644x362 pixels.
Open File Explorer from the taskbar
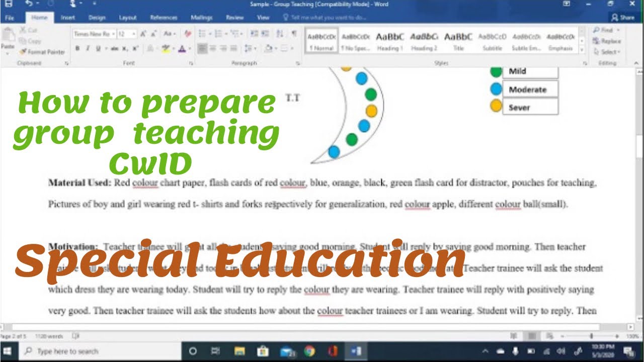239,351
